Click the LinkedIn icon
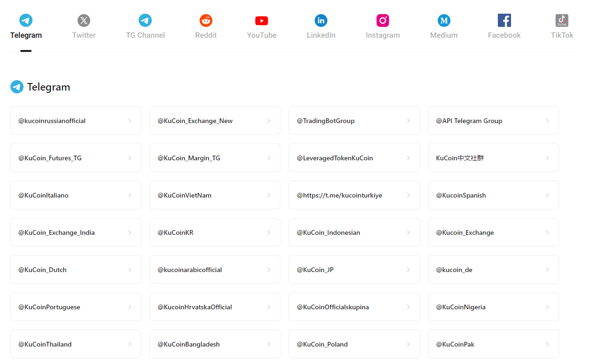This screenshot has height=364, width=594. (x=321, y=20)
